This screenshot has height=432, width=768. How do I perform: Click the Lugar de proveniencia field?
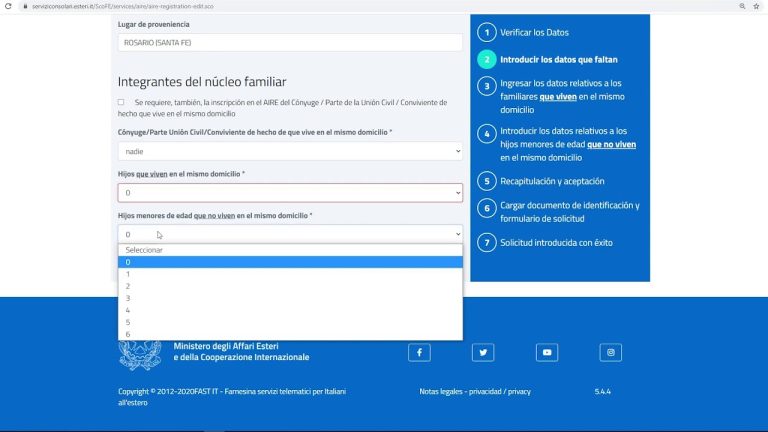pyautogui.click(x=290, y=43)
